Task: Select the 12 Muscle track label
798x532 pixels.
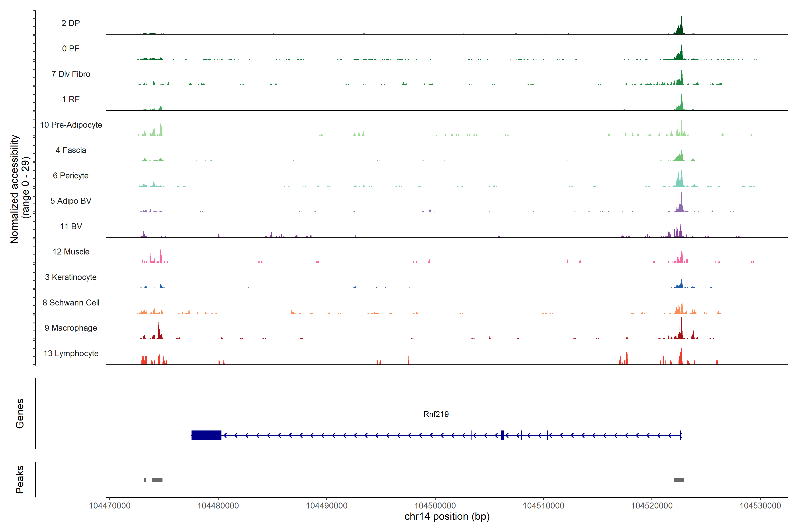Action: 70,252
